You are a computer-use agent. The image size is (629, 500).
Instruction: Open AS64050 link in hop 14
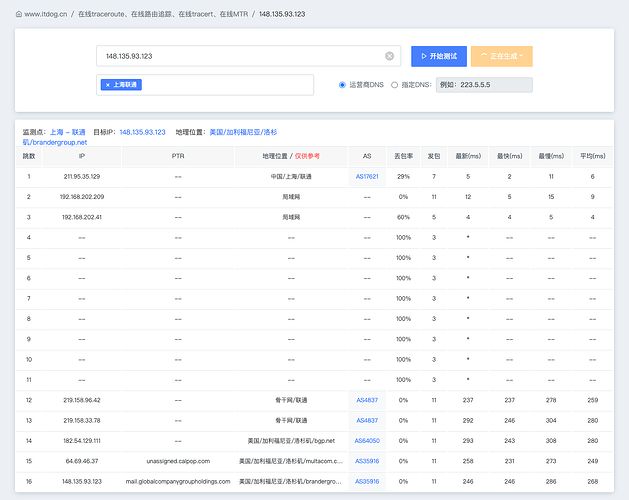[367, 441]
